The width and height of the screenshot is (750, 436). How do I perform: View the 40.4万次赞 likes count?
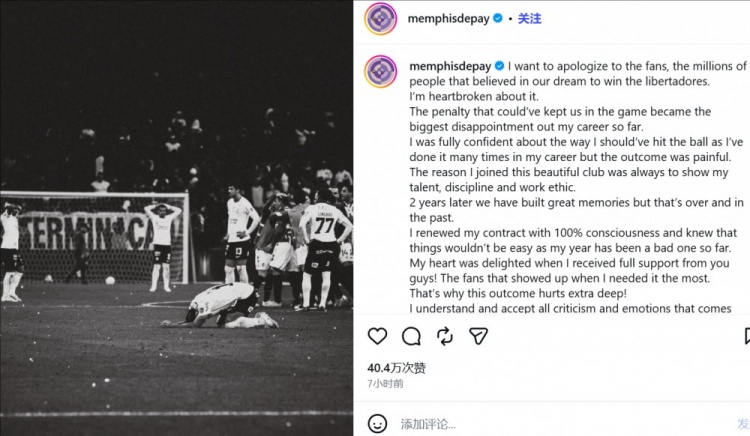[x=397, y=368]
